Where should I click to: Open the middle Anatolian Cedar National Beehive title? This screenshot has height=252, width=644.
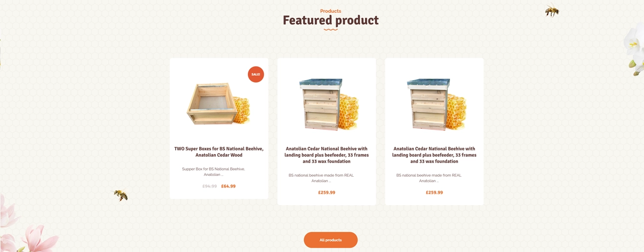point(327,155)
